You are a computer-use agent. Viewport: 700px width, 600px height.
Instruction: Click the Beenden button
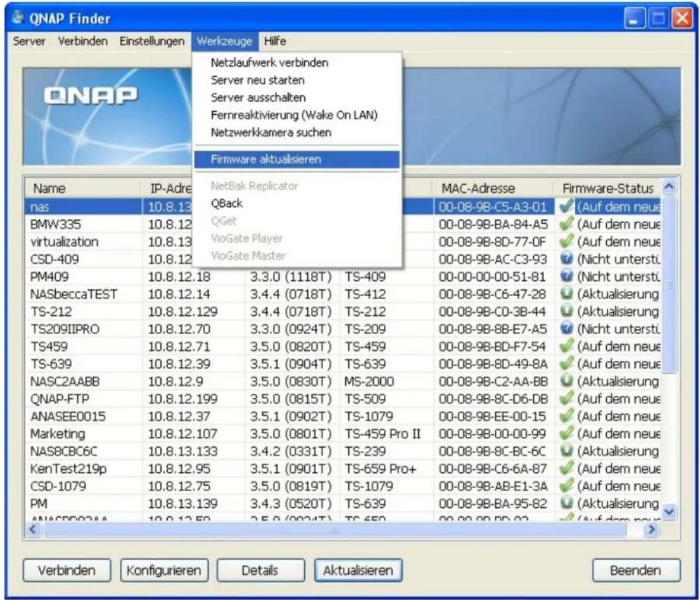(636, 570)
